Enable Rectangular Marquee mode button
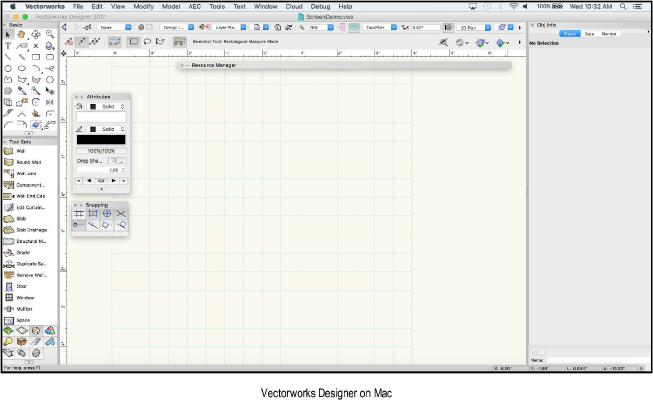Screen dimensions: 653x404 [133, 41]
